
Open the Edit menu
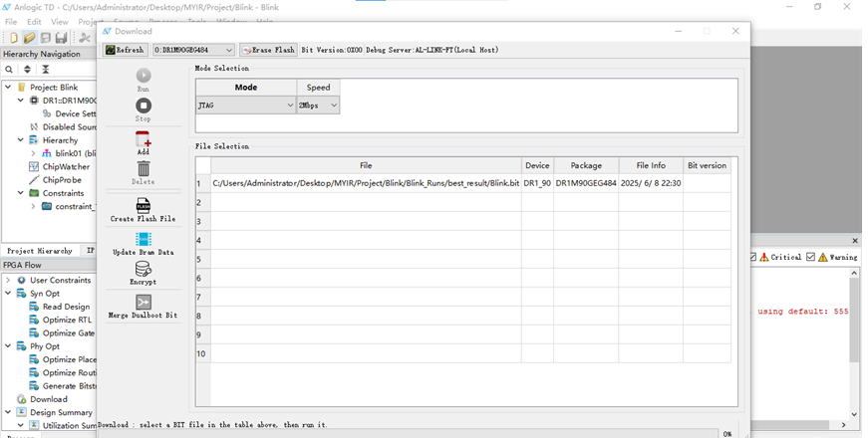click(x=34, y=22)
